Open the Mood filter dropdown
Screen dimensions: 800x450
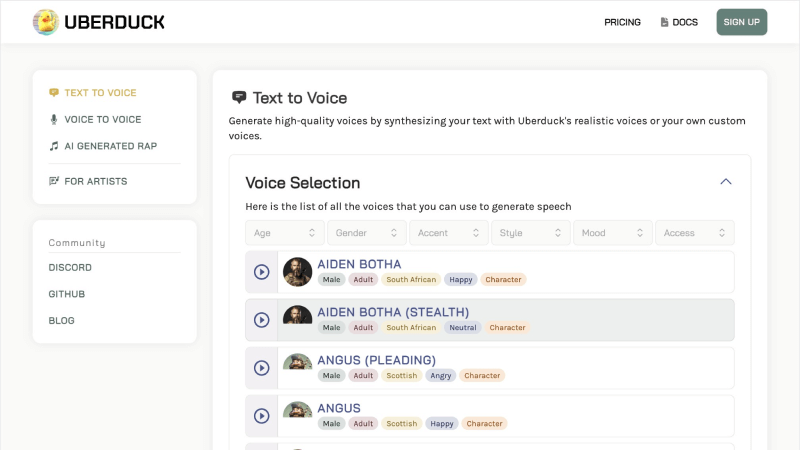[x=612, y=233]
